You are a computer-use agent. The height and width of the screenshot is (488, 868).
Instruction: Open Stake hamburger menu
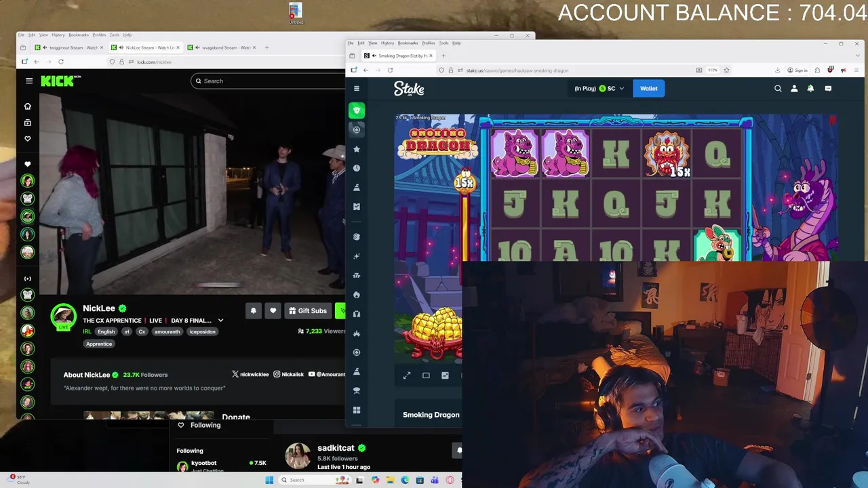tap(357, 88)
